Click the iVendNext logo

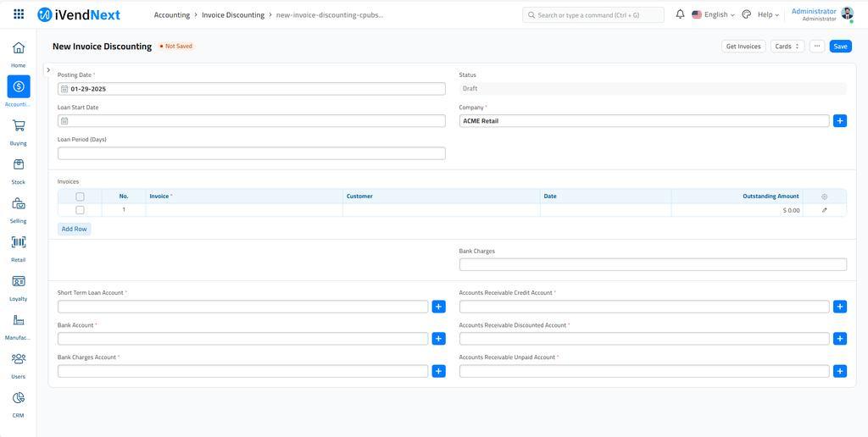(x=79, y=15)
